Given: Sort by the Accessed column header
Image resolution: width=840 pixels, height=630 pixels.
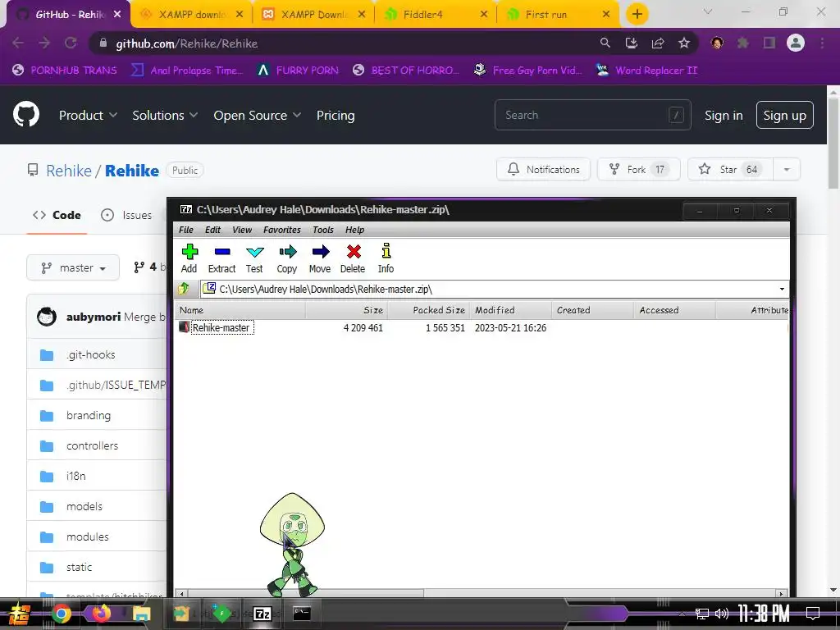Looking at the screenshot, I should (674, 310).
